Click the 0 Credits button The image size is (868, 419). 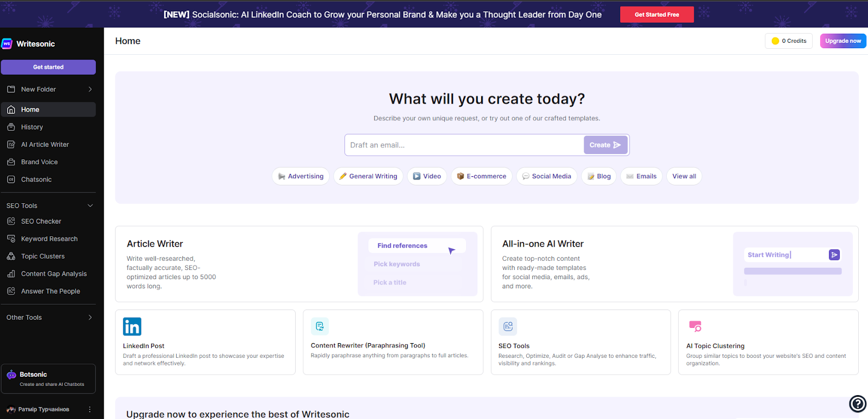(x=789, y=41)
